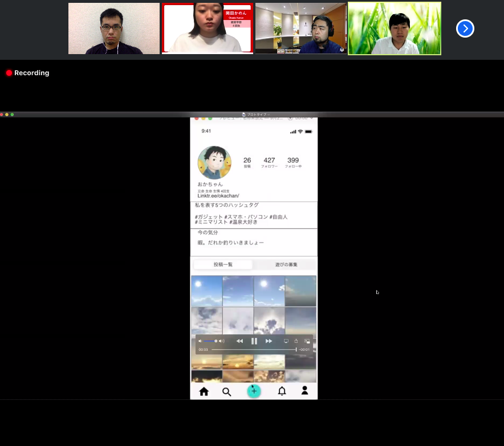Click the profile avatar illustration
Viewport: 504px width, 446px height.
pyautogui.click(x=214, y=162)
